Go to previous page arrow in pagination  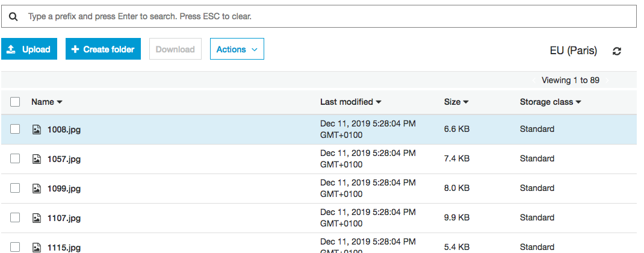click(x=533, y=81)
